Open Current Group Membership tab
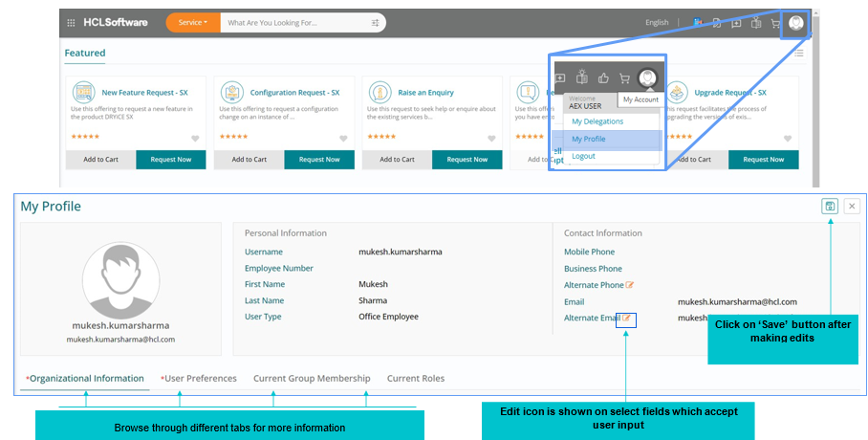The width and height of the screenshot is (868, 440). 312,379
